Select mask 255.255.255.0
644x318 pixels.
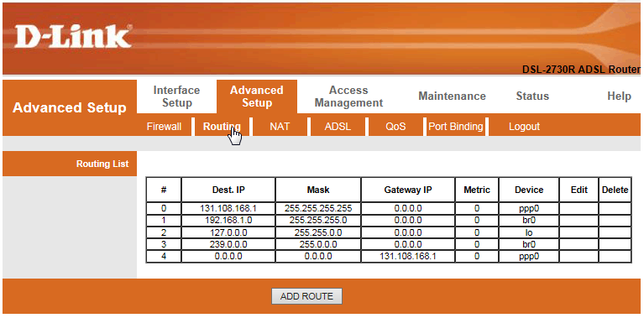click(318, 221)
